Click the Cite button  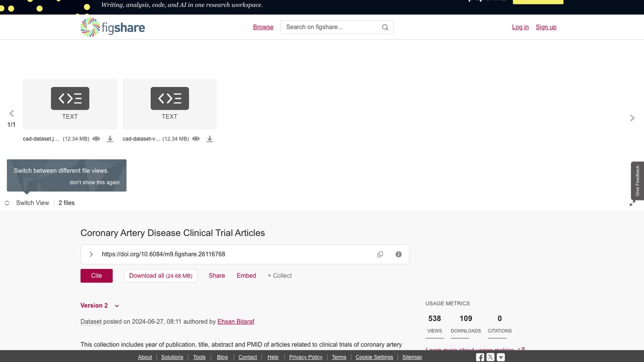[x=97, y=276]
